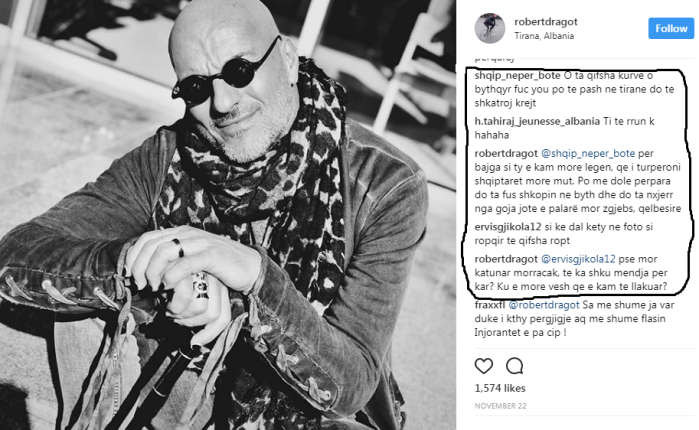This screenshot has width=699, height=430.
Task: Open the robertdragot username in the header
Action: click(x=546, y=22)
